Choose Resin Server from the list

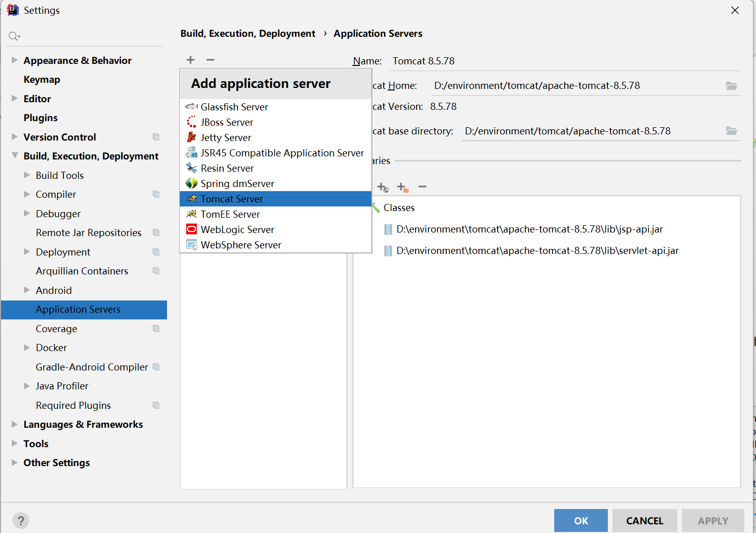pyautogui.click(x=276, y=168)
